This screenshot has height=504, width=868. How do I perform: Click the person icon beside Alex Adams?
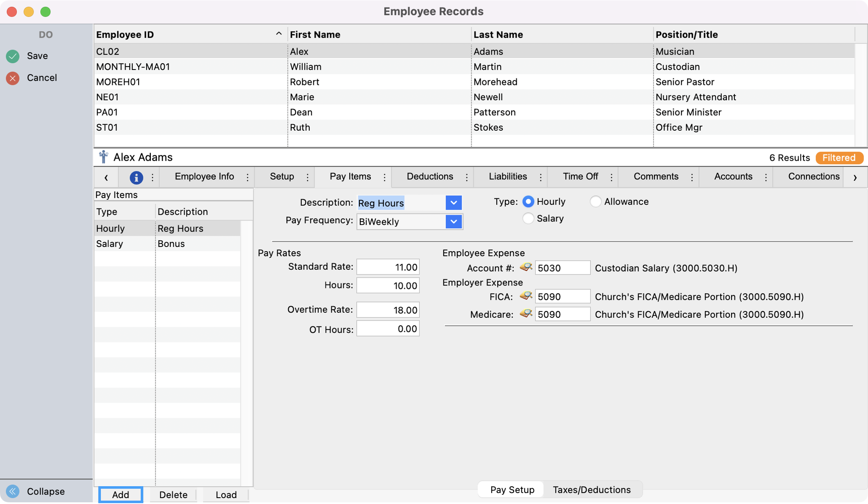(103, 157)
